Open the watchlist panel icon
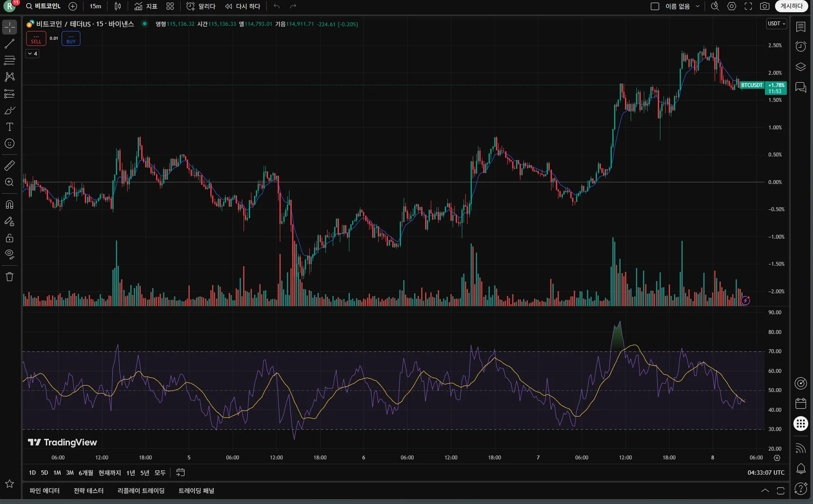Screen dimensions: 813x504 point(800,27)
